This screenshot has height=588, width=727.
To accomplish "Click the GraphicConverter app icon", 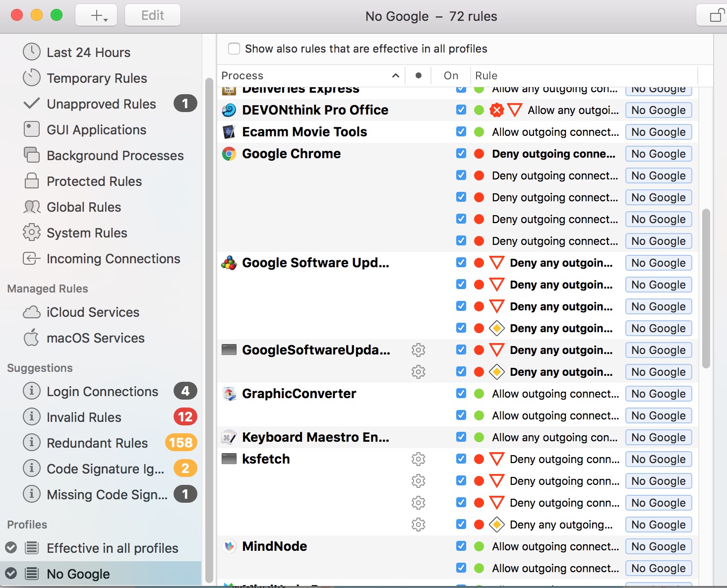I will tap(229, 394).
